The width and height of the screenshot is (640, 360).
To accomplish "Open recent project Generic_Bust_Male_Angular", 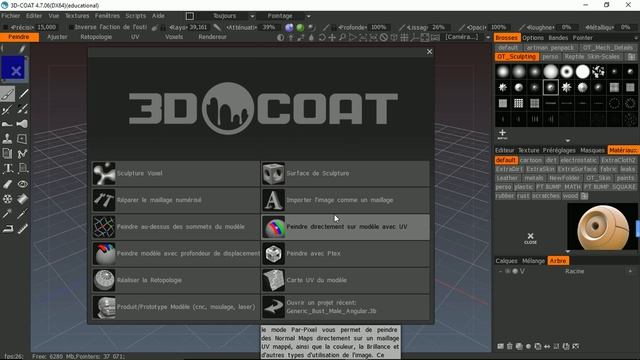I will point(345,307).
